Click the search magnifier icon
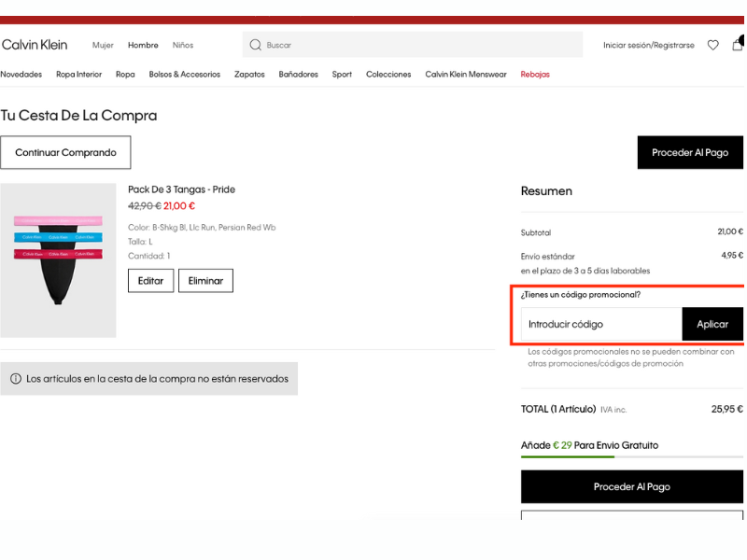Screen dimensions: 747x560 pyautogui.click(x=255, y=45)
